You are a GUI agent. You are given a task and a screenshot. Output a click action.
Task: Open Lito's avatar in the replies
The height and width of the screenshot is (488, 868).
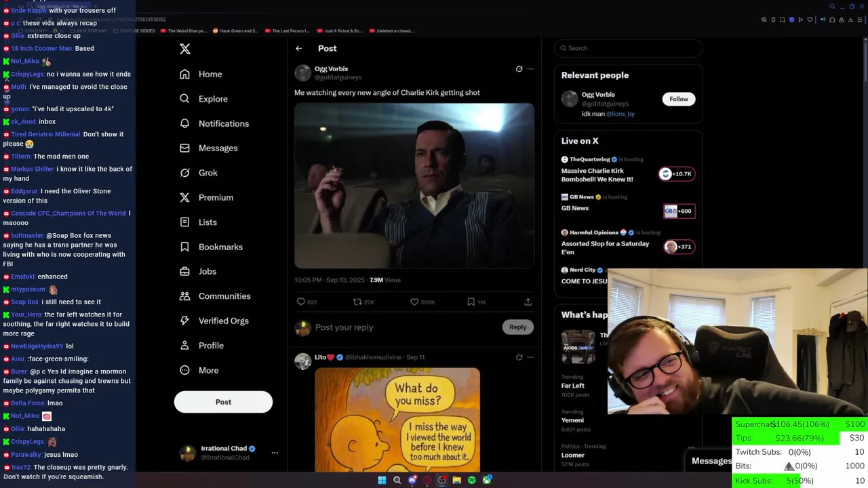tap(303, 361)
